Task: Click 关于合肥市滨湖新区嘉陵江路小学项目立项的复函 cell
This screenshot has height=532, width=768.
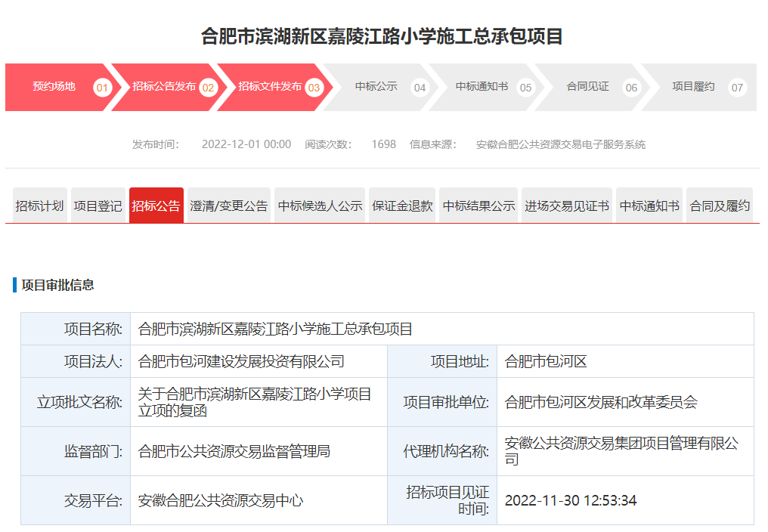Action: 259,402
